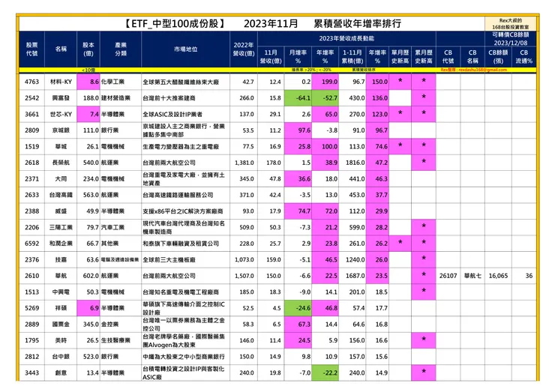Select the 股票代號 column header
The height and width of the screenshot is (392, 555).
coord(31,49)
